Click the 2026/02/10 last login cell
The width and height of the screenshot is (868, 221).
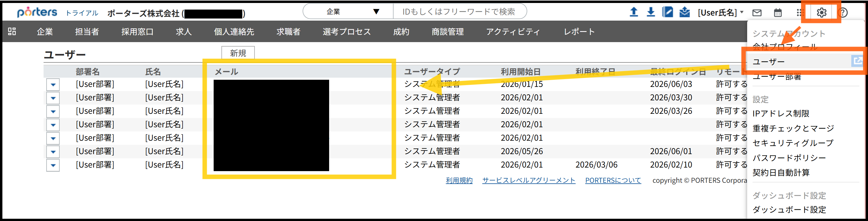(671, 165)
